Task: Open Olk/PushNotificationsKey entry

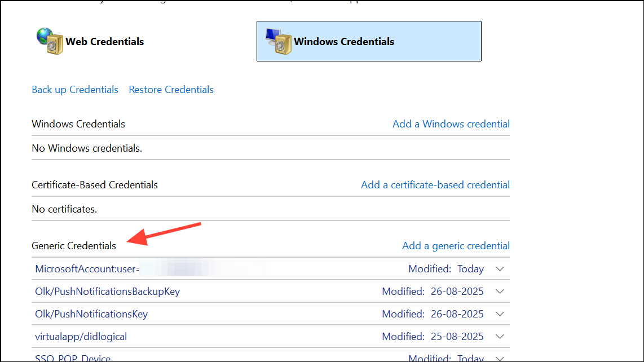Action: (x=91, y=314)
